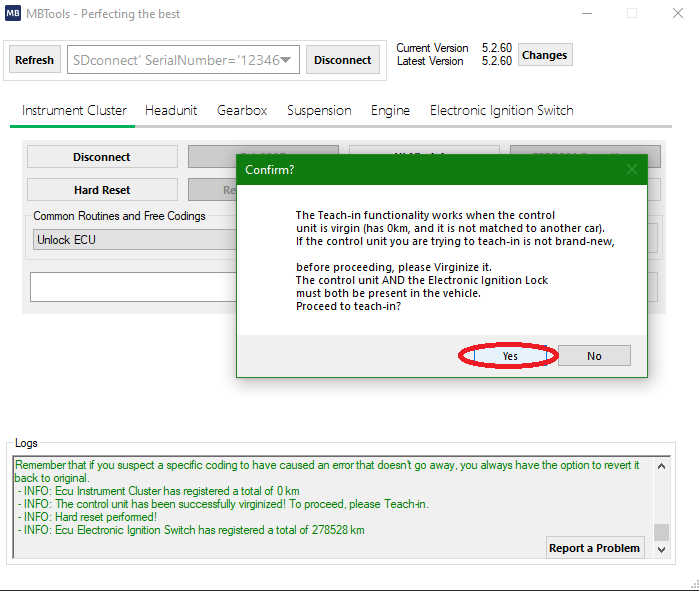Switch to the Engine tab
Screen dimensions: 699x591
click(390, 110)
